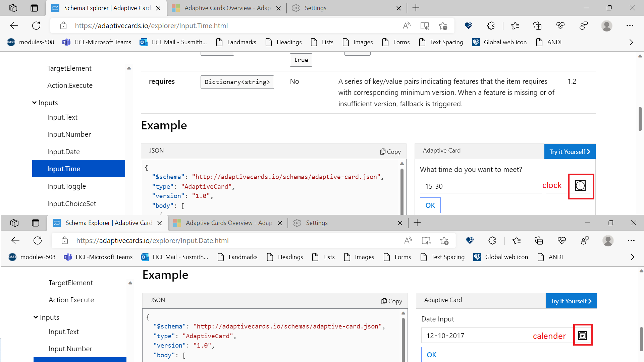Expand bookmarks overflow chevron in top favorites bar
Screen dimensions: 644x362
(631, 42)
